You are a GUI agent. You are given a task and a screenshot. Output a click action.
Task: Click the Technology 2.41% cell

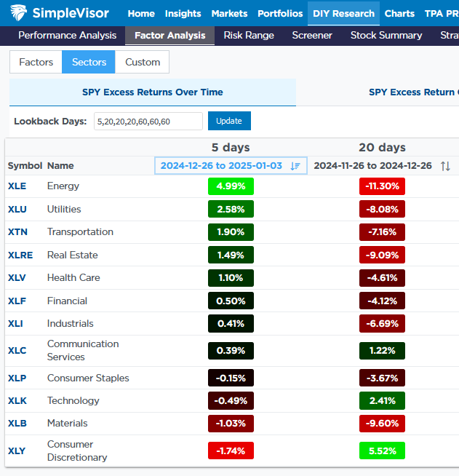[x=382, y=401]
